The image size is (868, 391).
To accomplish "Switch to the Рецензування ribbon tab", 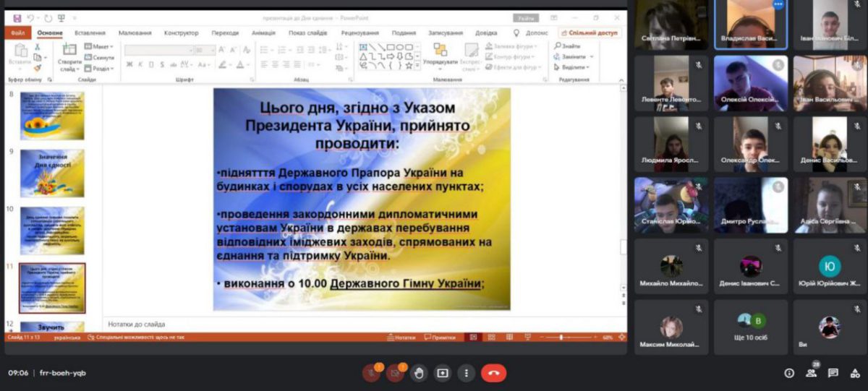I will tap(359, 33).
